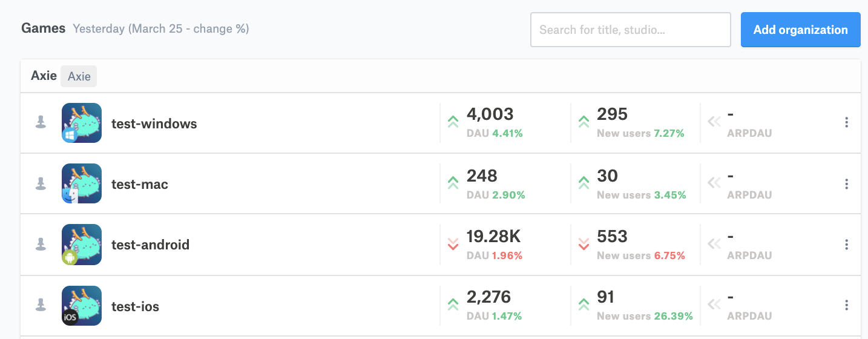Screen dimensions: 868x339
Task: Open the three-dot menu for test-ios
Action: pyautogui.click(x=846, y=305)
